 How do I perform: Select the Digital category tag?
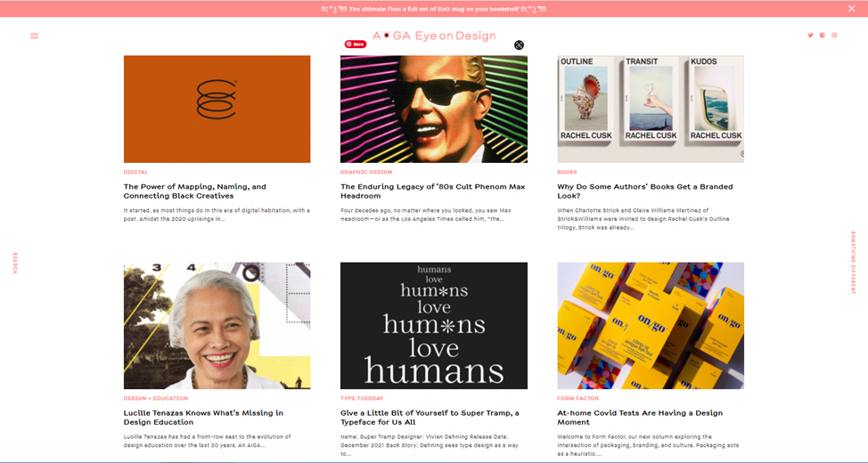[x=135, y=172]
